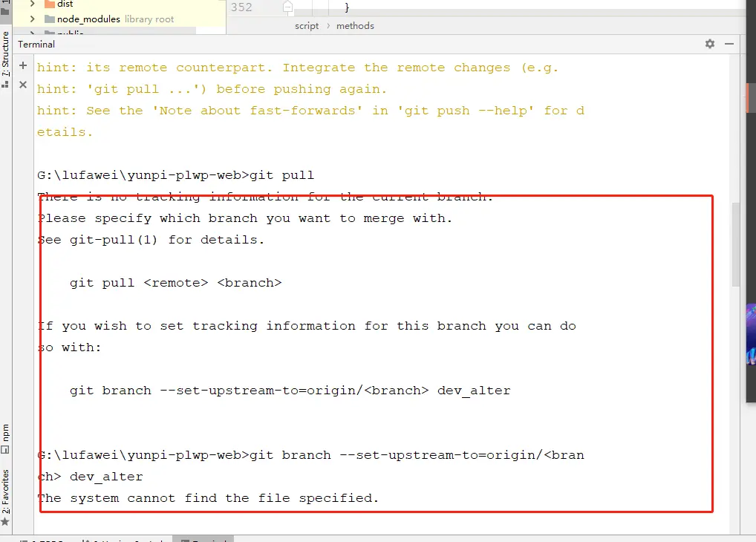Viewport: 756px width, 542px height.
Task: Click the script breadcrumb
Action: click(307, 26)
